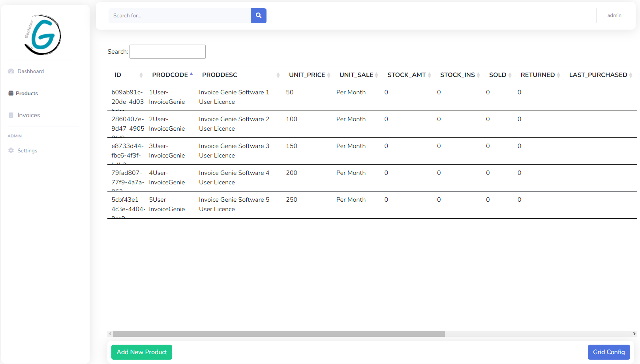Click unit price 200 cell
Viewport: 640px width, 364px height.
click(292, 173)
